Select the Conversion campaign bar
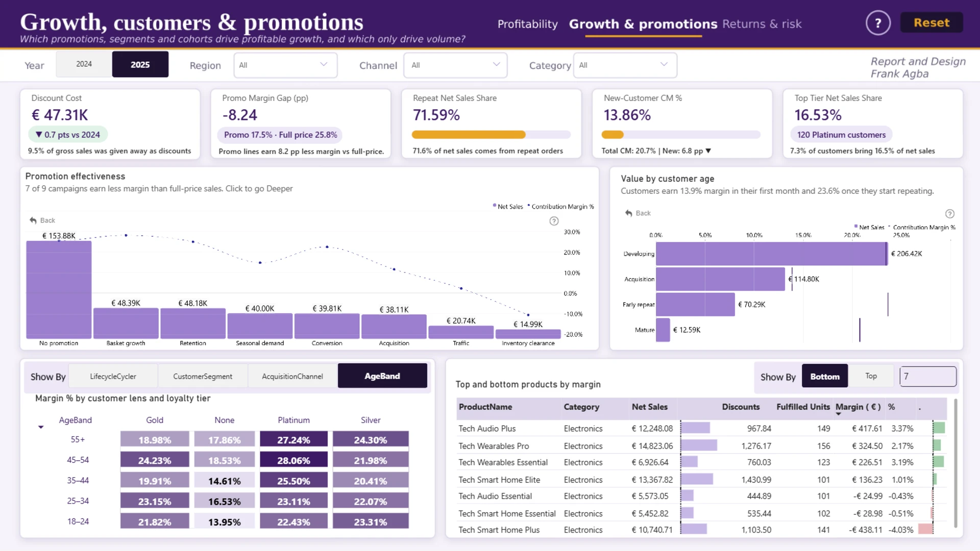Screen dimensions: 980x551 [x=327, y=325]
